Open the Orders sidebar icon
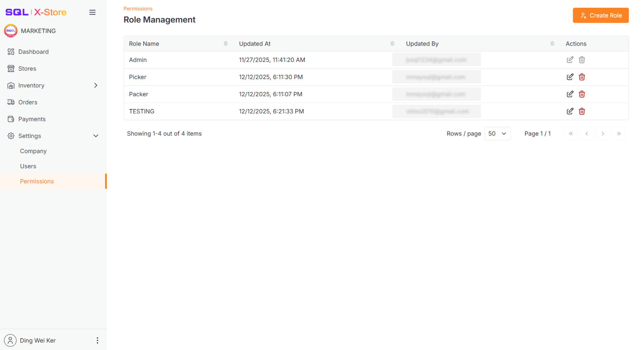Viewport: 644px width, 350px height. [11, 102]
